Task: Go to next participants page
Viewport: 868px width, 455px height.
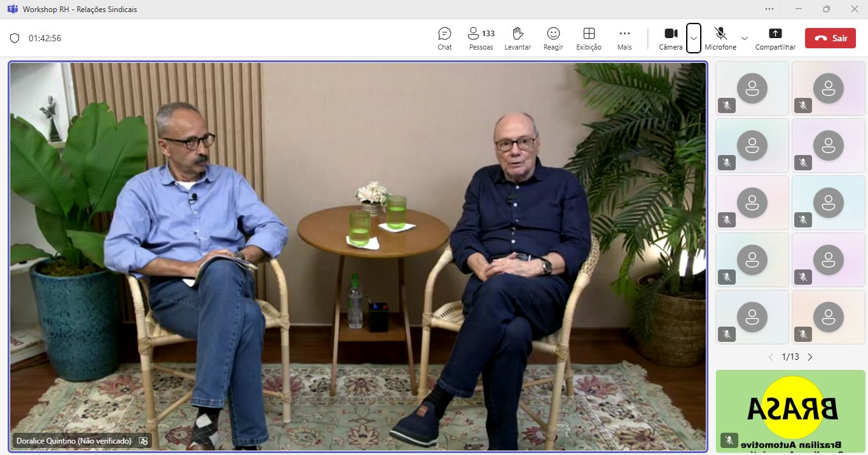Action: point(810,357)
